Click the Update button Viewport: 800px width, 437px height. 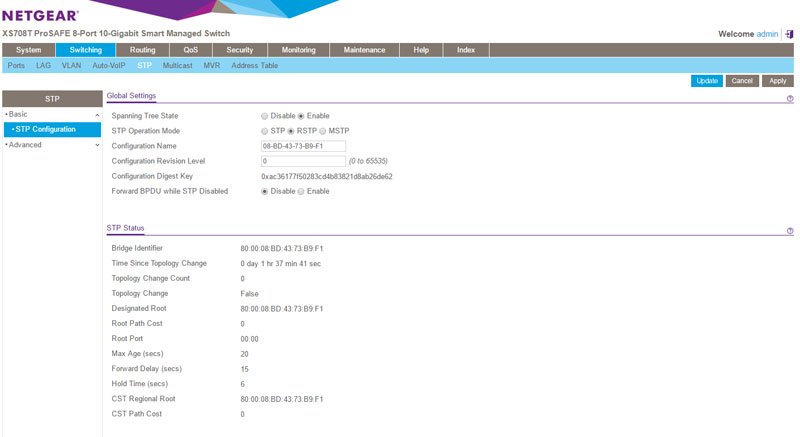[707, 81]
